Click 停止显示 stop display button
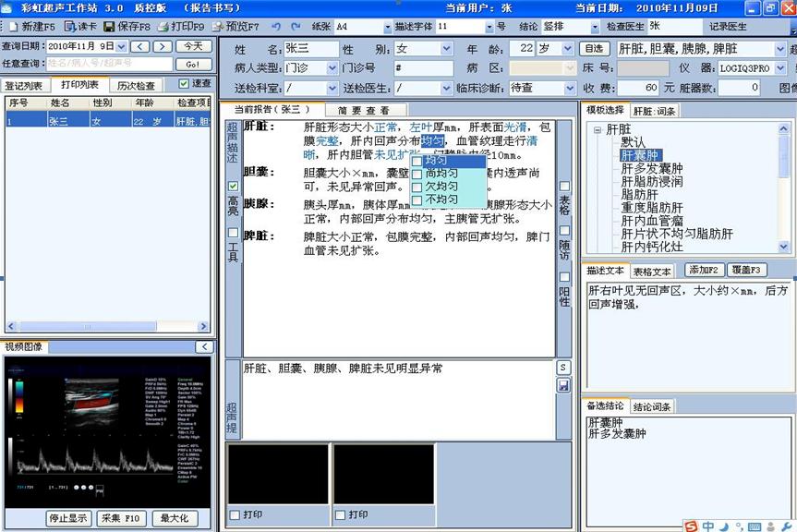 coord(68,518)
